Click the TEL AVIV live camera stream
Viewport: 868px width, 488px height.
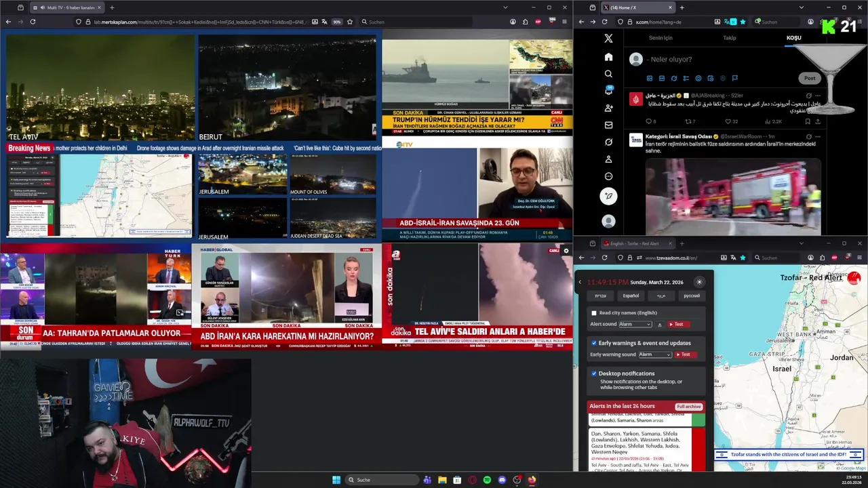click(x=100, y=88)
